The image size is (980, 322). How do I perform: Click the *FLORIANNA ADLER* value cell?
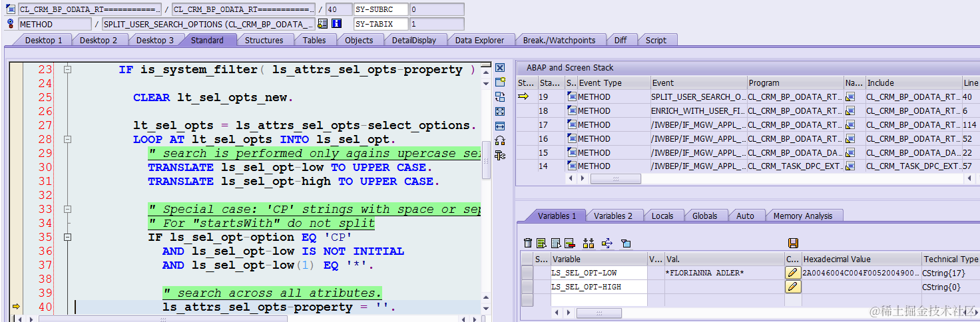tap(724, 273)
